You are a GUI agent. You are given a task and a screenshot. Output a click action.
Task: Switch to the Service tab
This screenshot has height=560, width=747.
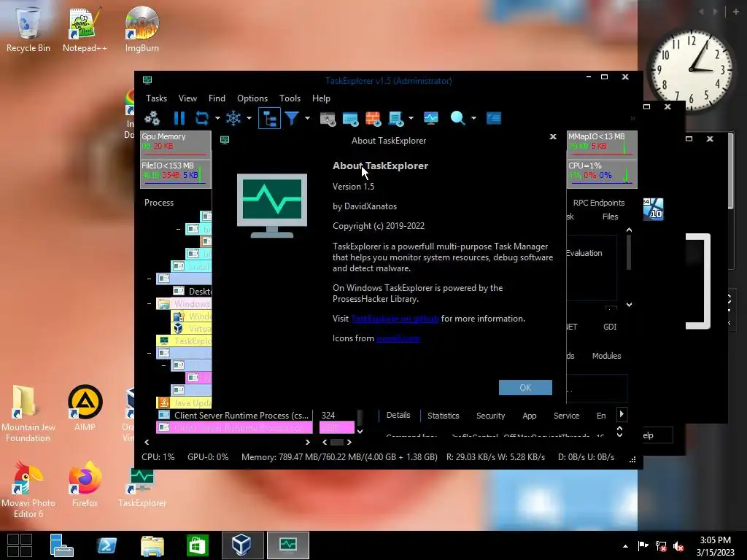[x=566, y=416]
